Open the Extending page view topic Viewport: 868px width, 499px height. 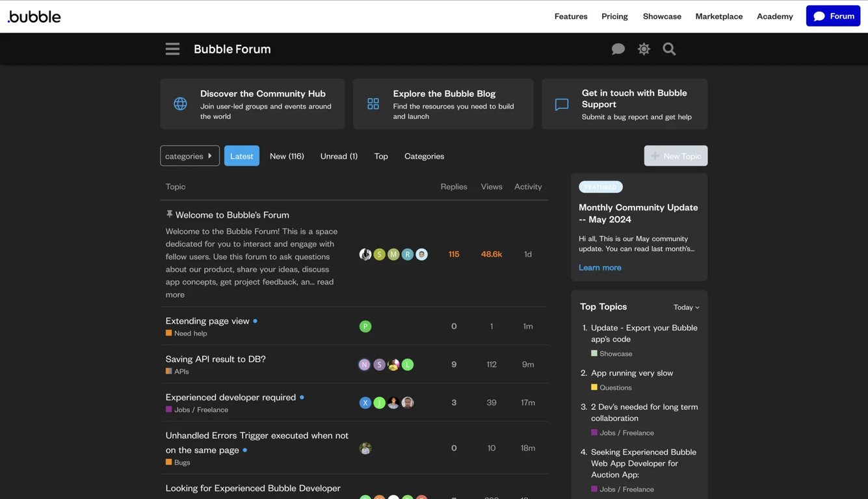click(x=207, y=321)
